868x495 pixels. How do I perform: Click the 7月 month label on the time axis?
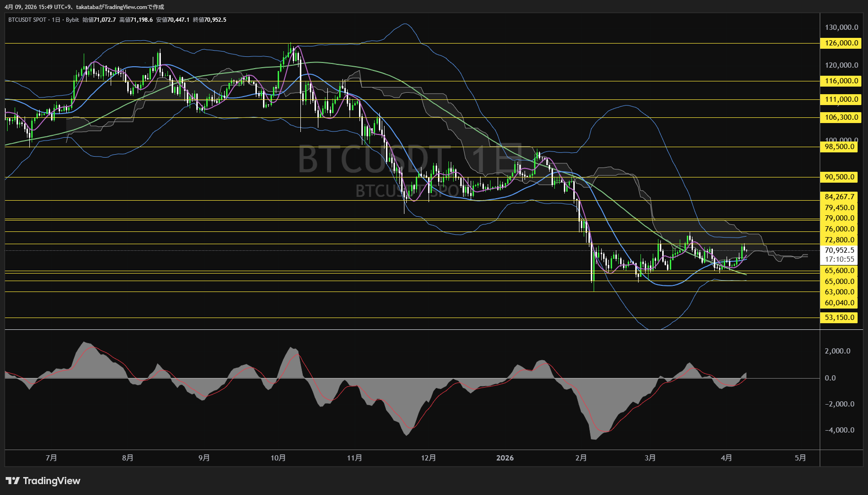tap(52, 458)
